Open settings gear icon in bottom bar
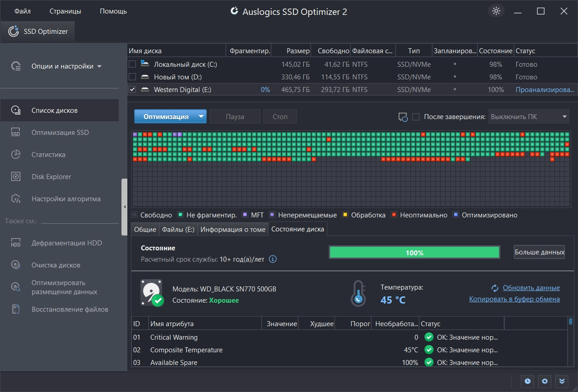 pos(545,381)
